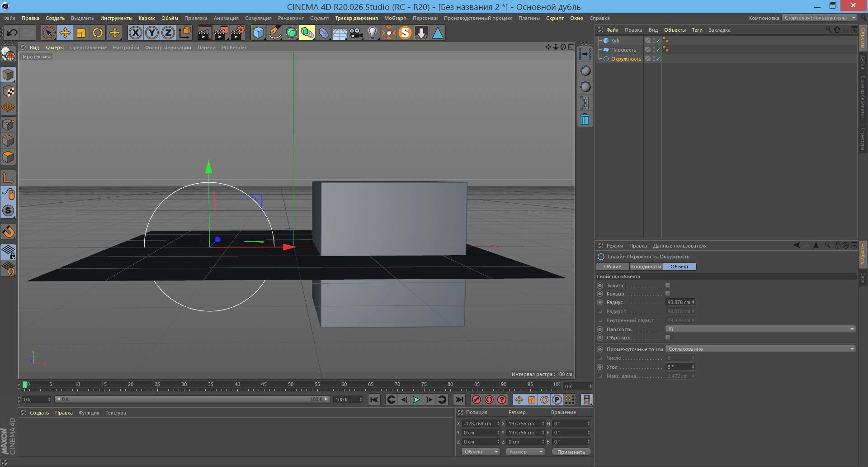Open the Промежуточные точки dropdown

pyautogui.click(x=760, y=349)
